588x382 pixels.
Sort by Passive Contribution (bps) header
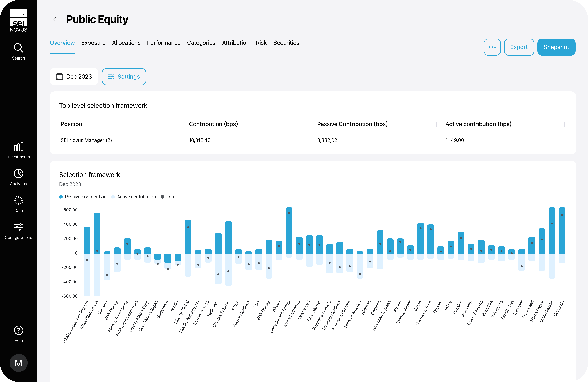352,124
